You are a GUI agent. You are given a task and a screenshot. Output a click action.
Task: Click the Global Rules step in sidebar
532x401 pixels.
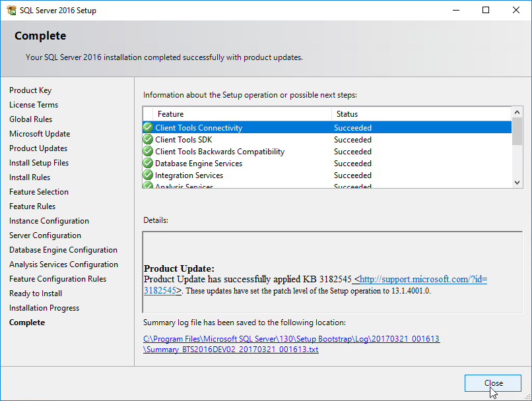click(31, 119)
